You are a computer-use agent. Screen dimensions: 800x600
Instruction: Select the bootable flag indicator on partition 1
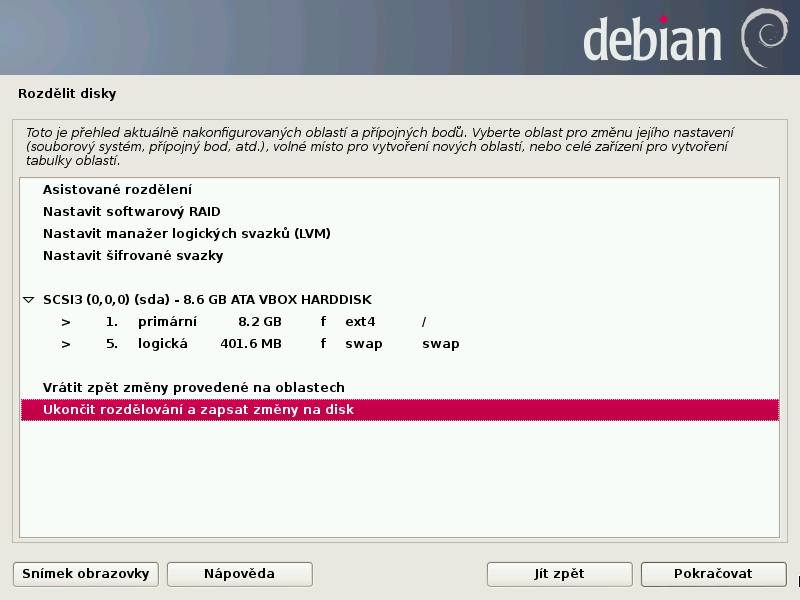click(323, 321)
